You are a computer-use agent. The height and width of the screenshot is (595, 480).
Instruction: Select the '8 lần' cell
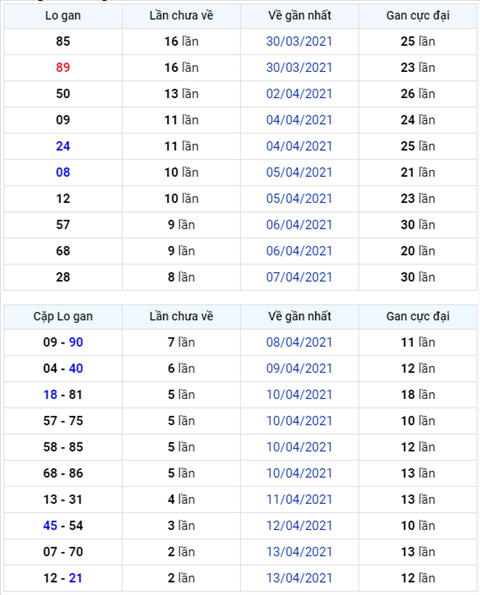click(181, 277)
